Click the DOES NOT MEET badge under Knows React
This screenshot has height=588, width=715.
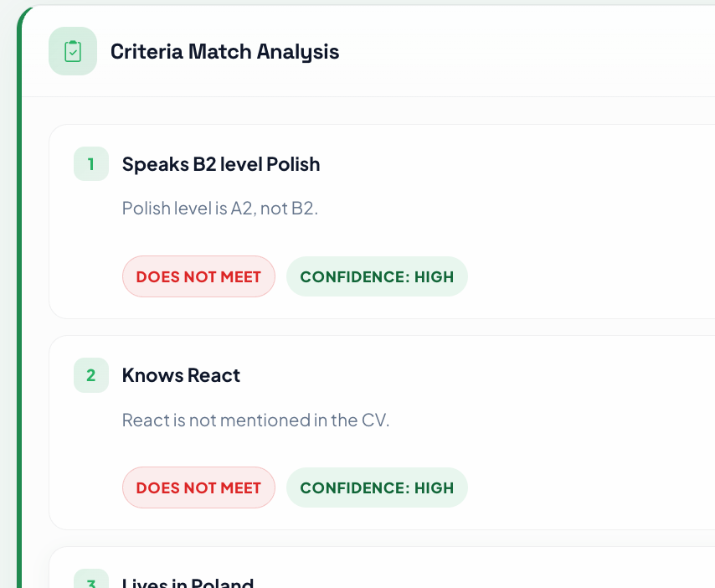[x=198, y=487]
